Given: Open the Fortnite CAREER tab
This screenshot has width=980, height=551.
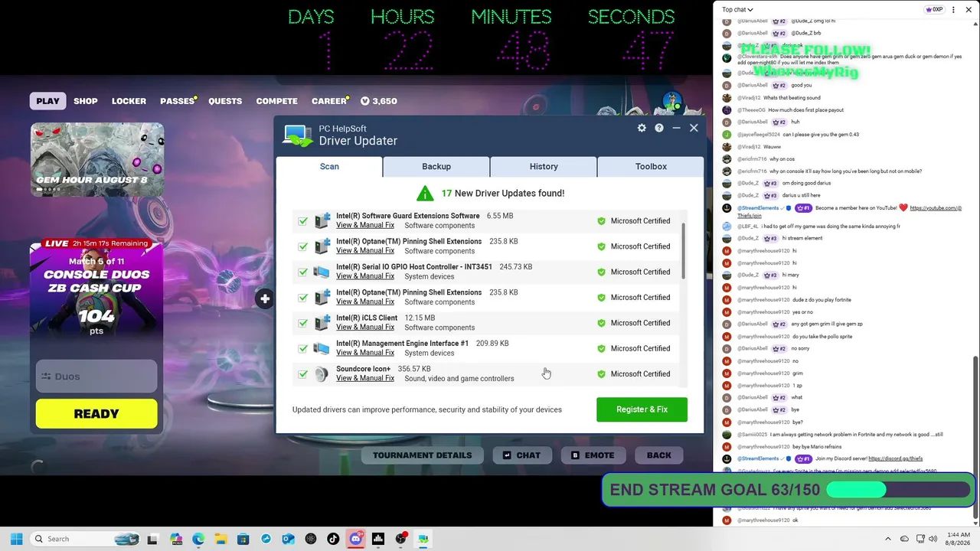Looking at the screenshot, I should click(x=329, y=101).
